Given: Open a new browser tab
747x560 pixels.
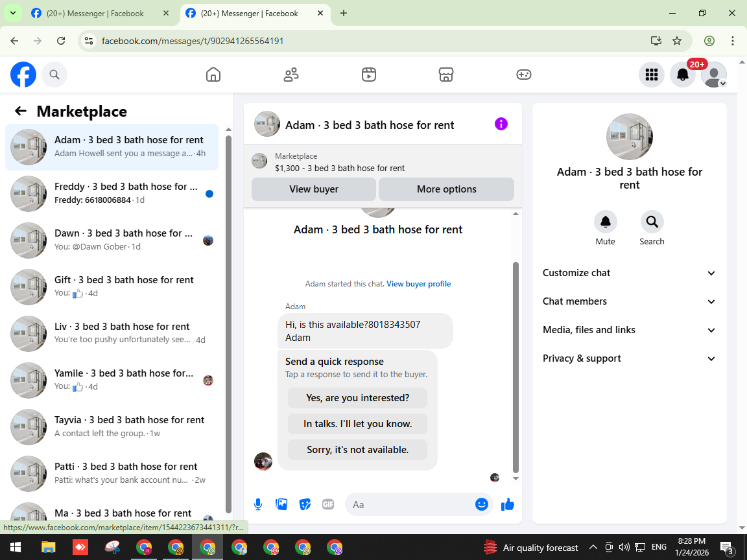Looking at the screenshot, I should [x=344, y=14].
